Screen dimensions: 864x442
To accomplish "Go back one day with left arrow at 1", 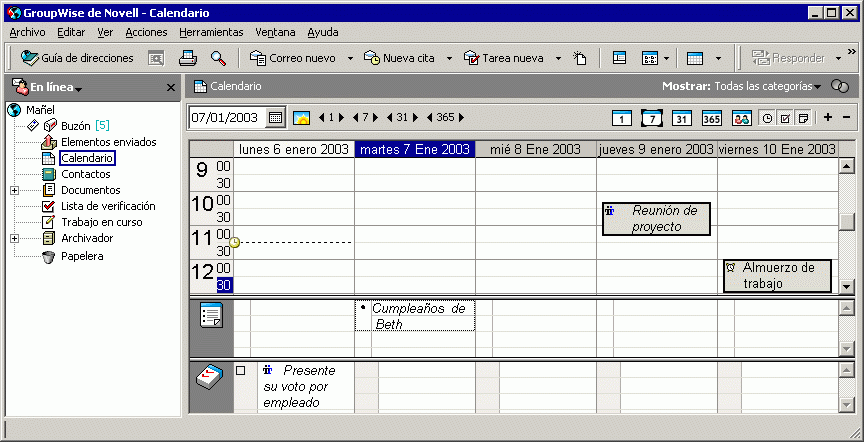I will pyautogui.click(x=322, y=117).
